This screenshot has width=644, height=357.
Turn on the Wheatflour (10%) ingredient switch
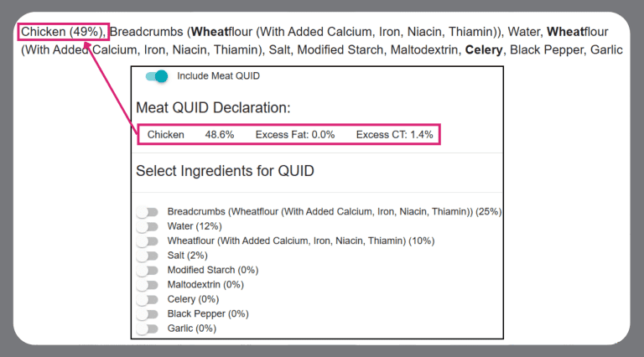click(148, 241)
